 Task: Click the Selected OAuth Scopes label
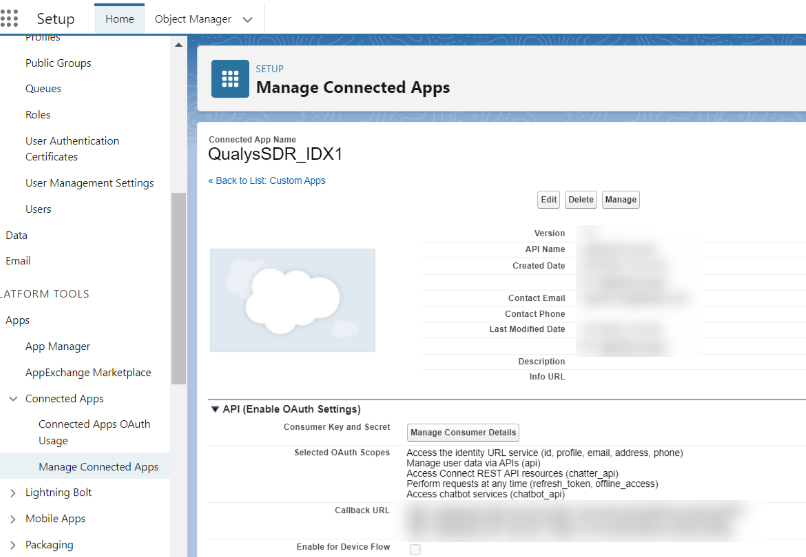[342, 453]
